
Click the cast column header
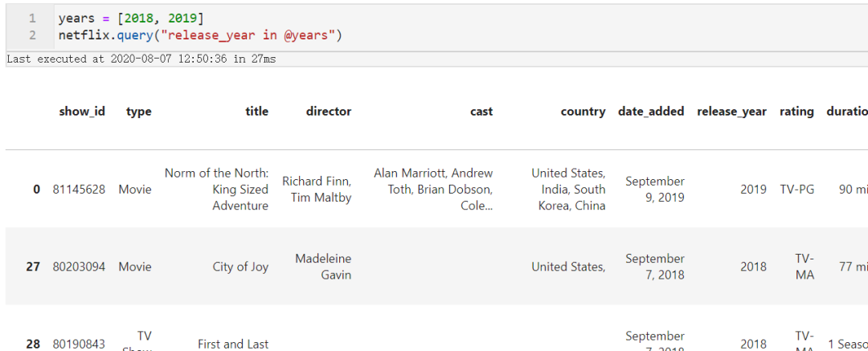[481, 112]
